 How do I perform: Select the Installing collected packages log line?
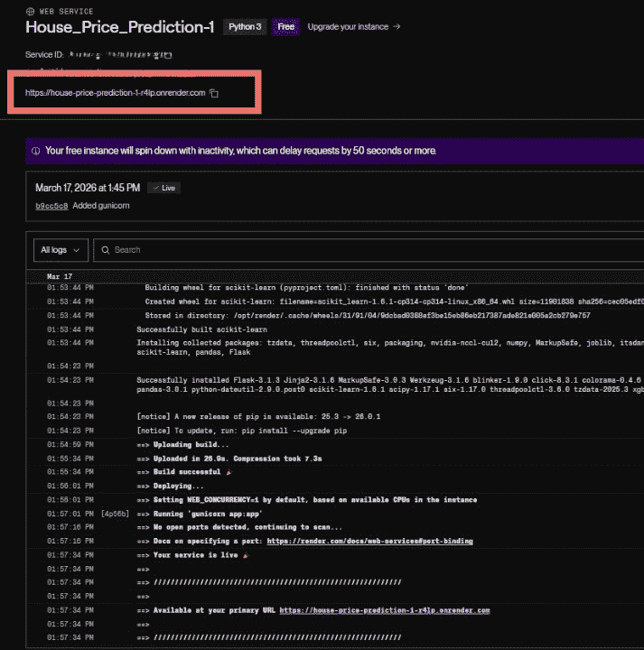[390, 348]
